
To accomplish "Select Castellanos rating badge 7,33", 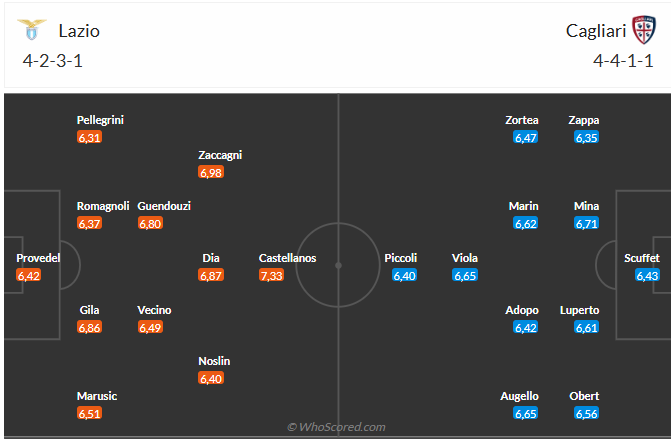I will 272,275.
